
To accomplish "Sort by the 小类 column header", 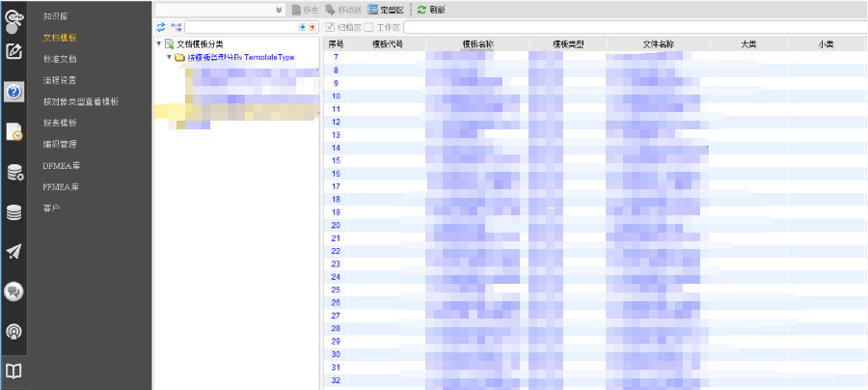I will point(826,43).
